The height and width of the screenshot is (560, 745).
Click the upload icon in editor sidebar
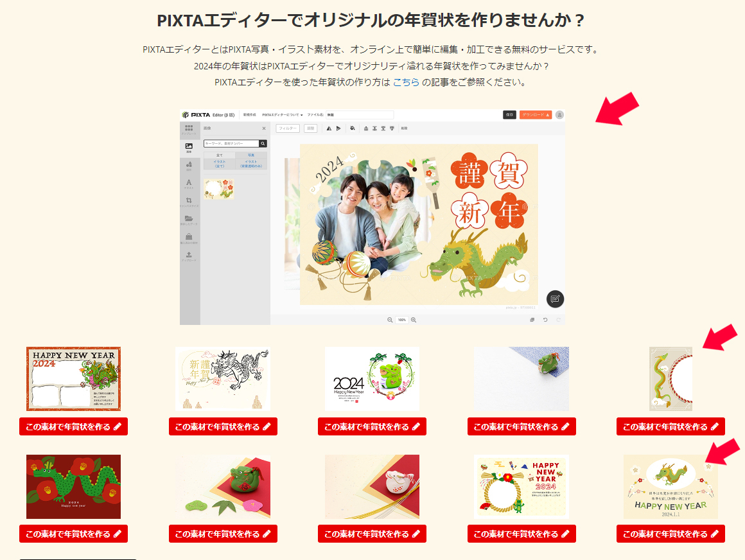[189, 255]
